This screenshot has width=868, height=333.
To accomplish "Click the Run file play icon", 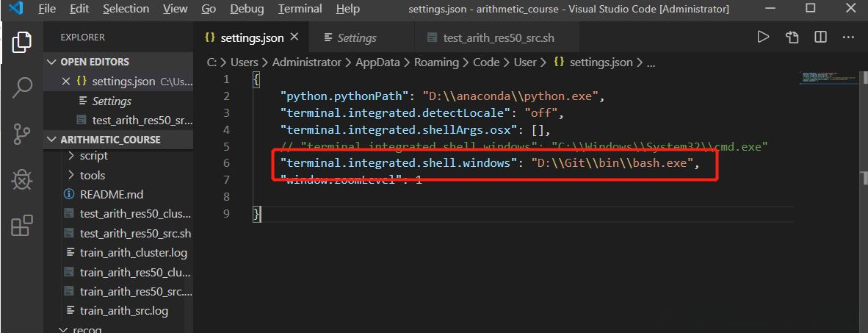I will coord(763,37).
